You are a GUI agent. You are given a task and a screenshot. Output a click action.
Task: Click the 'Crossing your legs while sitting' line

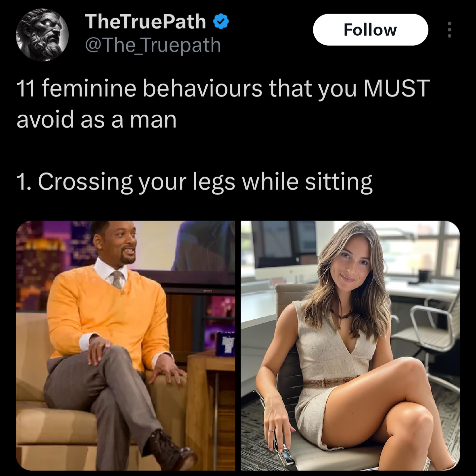coord(194,182)
